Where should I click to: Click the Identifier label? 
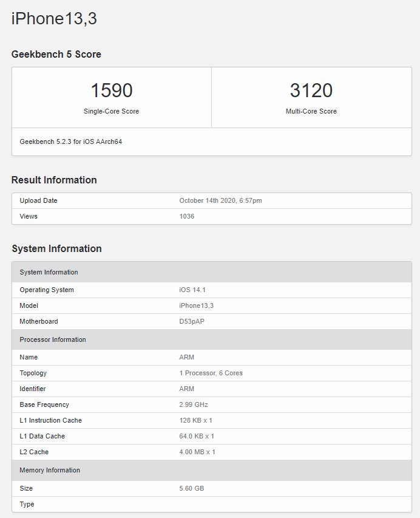coord(32,389)
